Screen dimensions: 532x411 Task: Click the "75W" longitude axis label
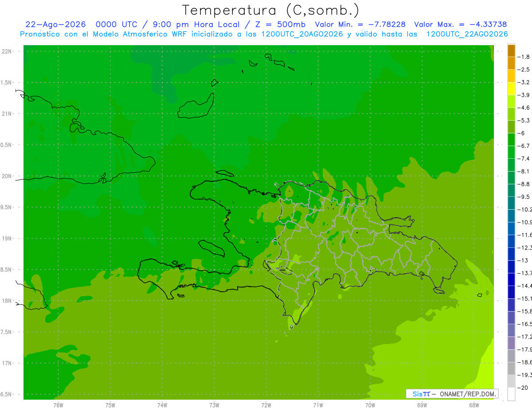click(x=110, y=405)
